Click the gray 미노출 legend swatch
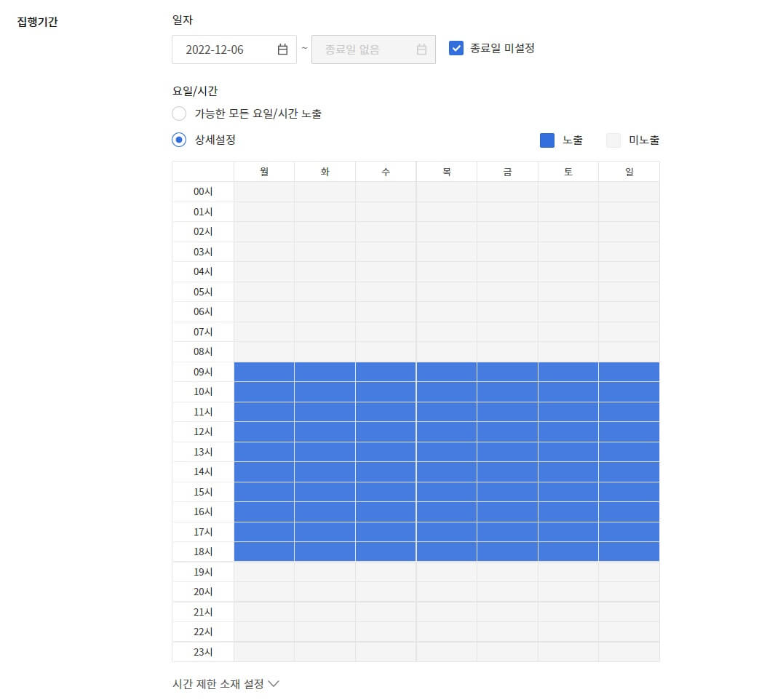 click(613, 140)
